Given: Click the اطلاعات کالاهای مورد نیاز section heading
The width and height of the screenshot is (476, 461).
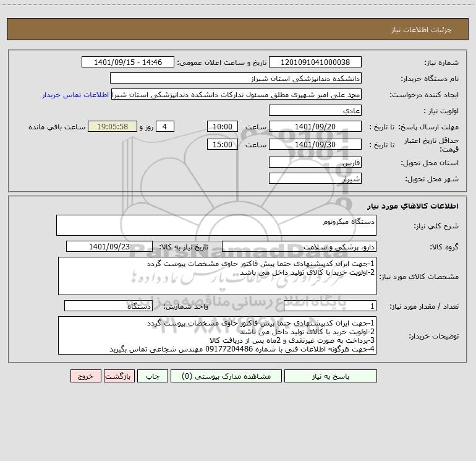Looking at the screenshot, I should [413, 206].
